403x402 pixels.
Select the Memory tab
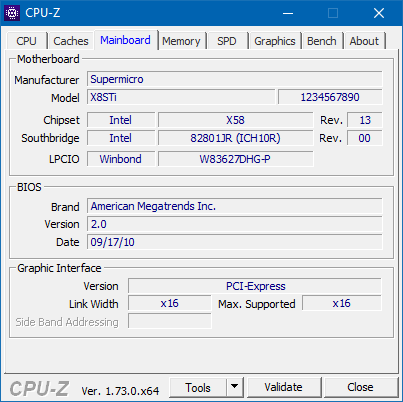[x=181, y=41]
